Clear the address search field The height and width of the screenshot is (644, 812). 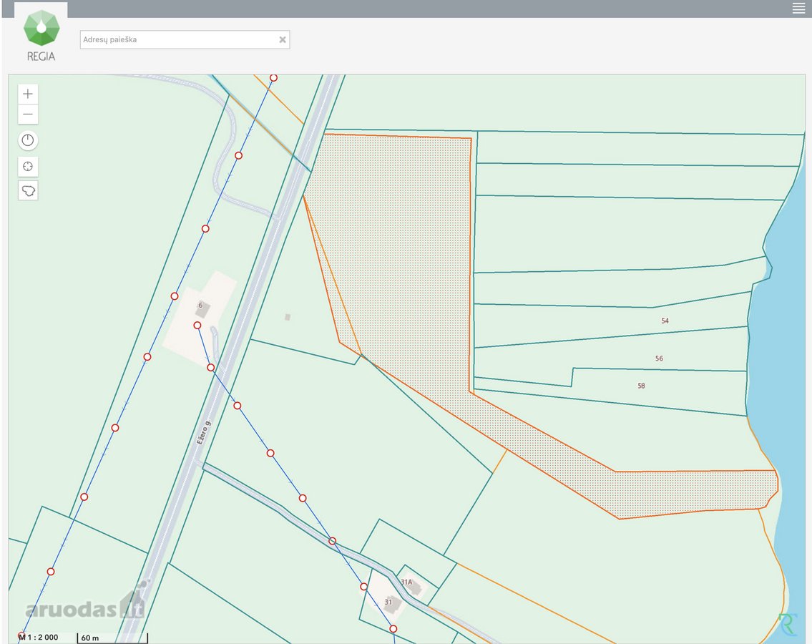(282, 39)
